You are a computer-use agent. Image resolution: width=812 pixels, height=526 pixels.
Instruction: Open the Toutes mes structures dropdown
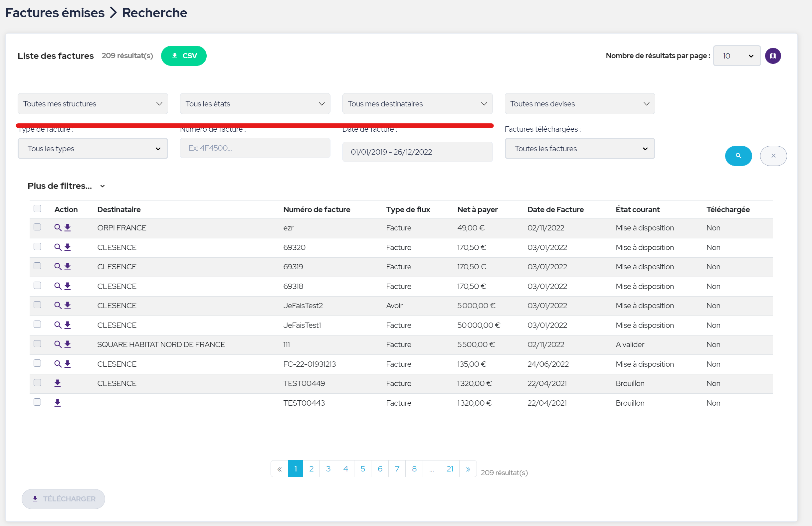tap(93, 104)
